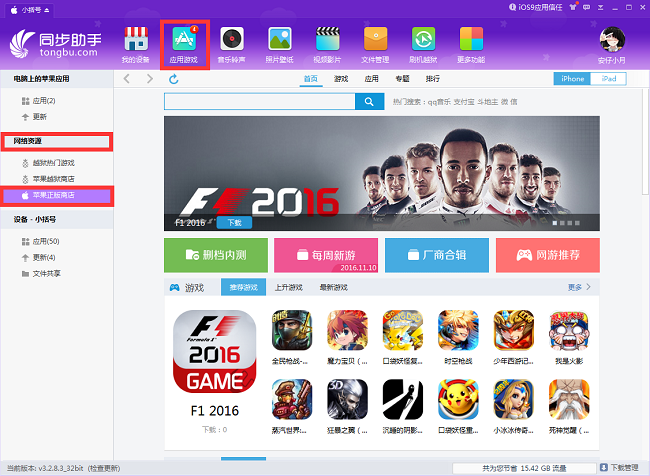Select the 游戏 games tab at top

click(341, 79)
